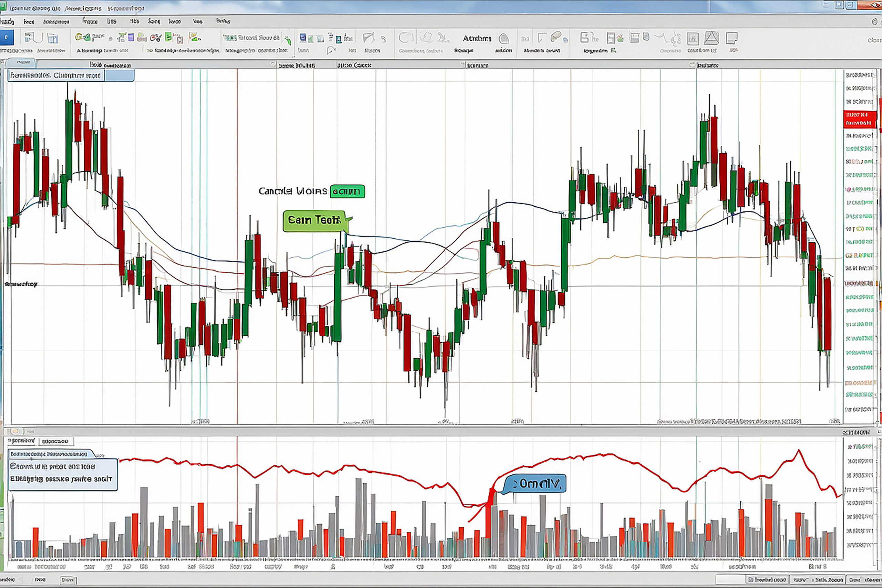This screenshot has width=882, height=588.
Task: Click the green badge beside 'Candle Moins' label
Action: (x=347, y=191)
